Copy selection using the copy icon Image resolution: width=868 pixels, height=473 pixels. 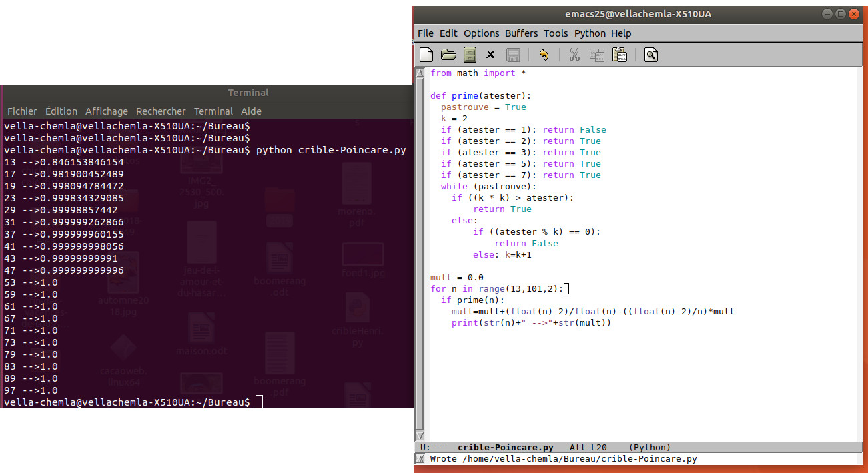tap(597, 55)
